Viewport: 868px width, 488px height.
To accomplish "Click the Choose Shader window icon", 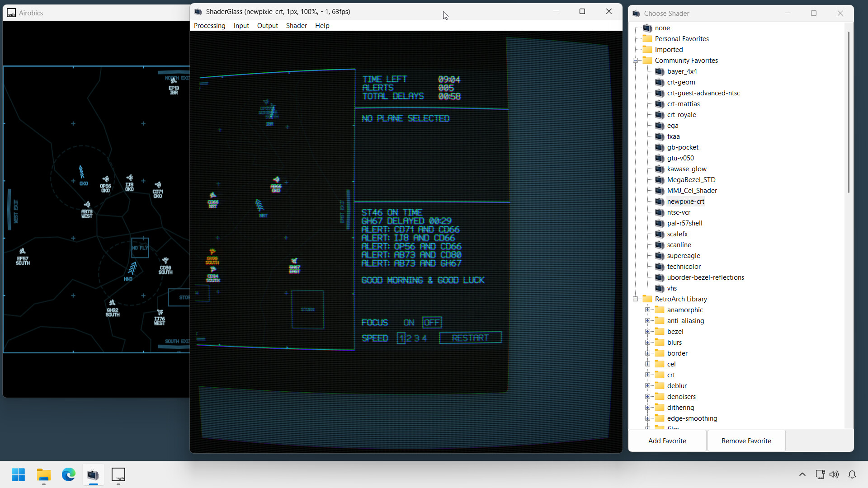I will [636, 13].
